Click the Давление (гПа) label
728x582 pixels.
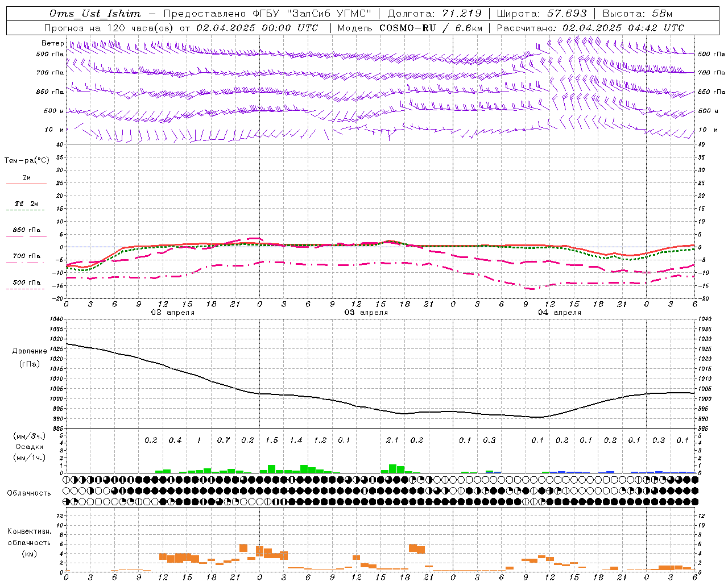click(x=30, y=357)
